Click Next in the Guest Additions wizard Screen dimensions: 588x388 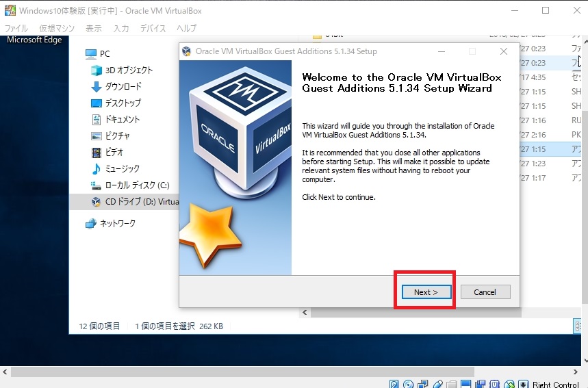pyautogui.click(x=426, y=292)
